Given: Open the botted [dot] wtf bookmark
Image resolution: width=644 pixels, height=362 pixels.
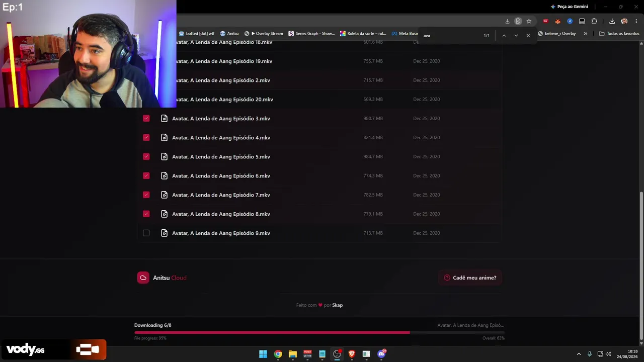Looking at the screenshot, I should point(196,34).
